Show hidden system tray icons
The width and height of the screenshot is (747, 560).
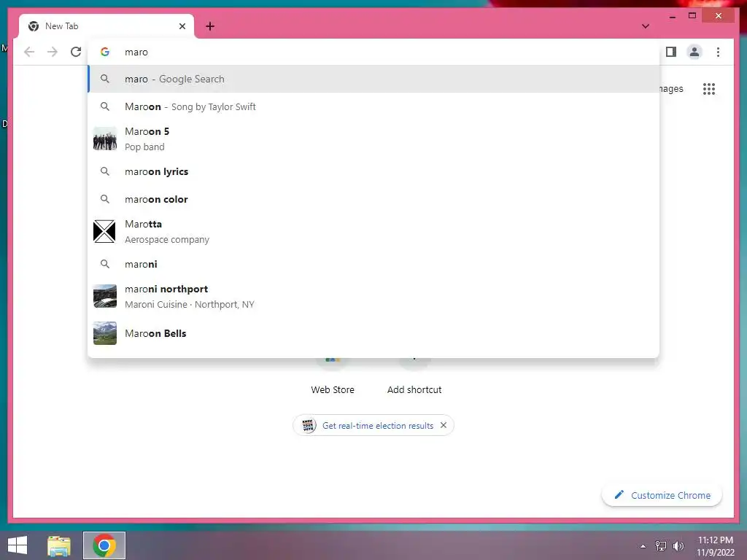(643, 546)
